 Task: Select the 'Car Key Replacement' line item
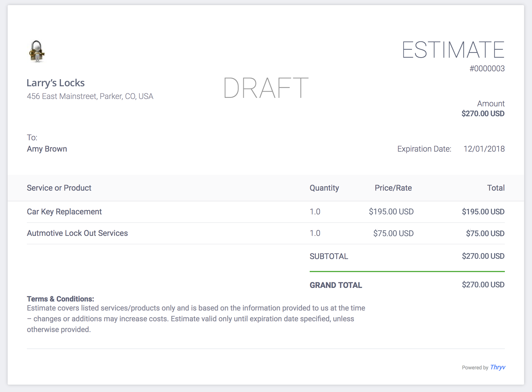pos(64,212)
